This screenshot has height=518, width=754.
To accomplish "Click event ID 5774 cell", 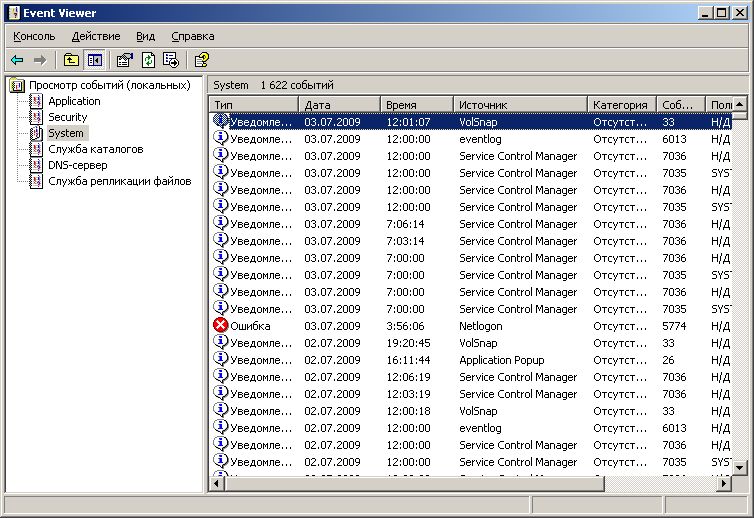I will point(674,326).
